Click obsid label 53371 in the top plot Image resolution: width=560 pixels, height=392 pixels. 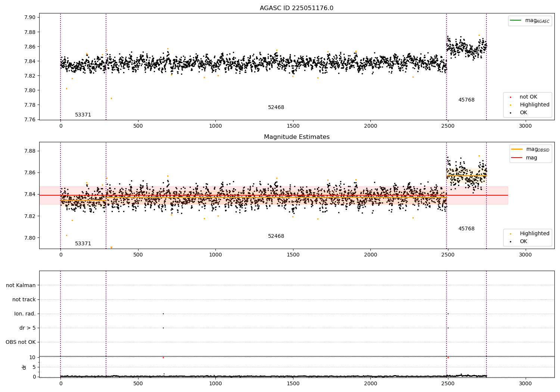(83, 115)
